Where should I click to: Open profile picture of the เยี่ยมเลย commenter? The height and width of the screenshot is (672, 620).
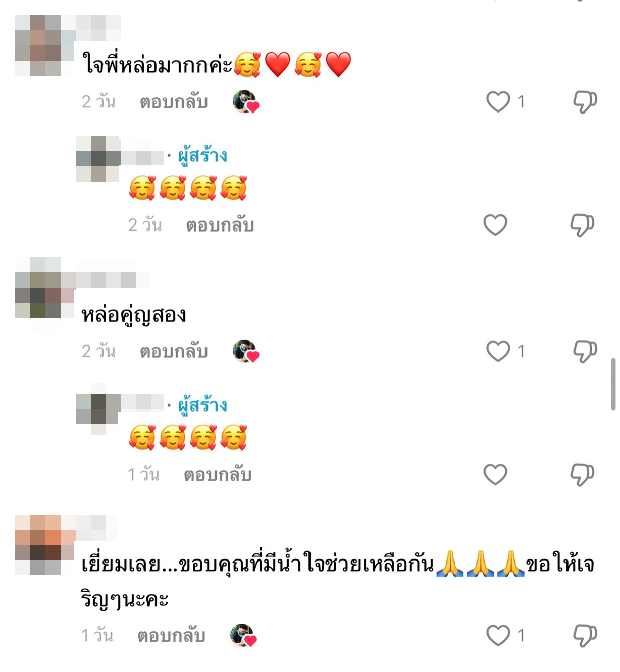coord(38,545)
